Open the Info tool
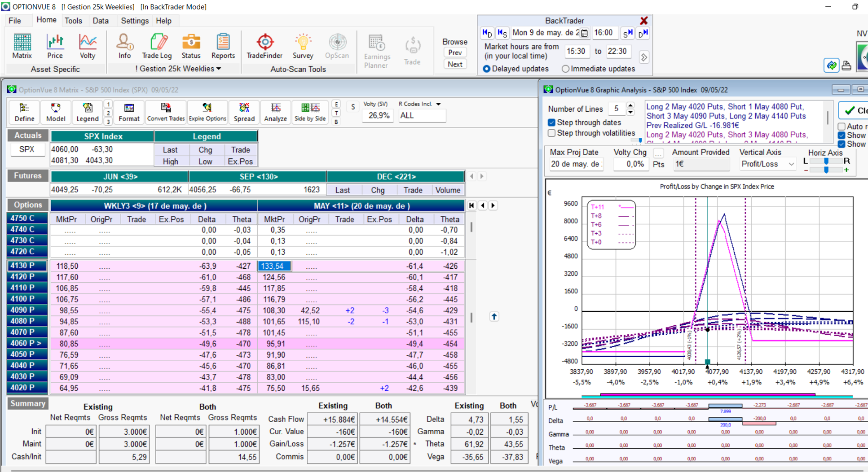868x472 pixels. pos(124,46)
